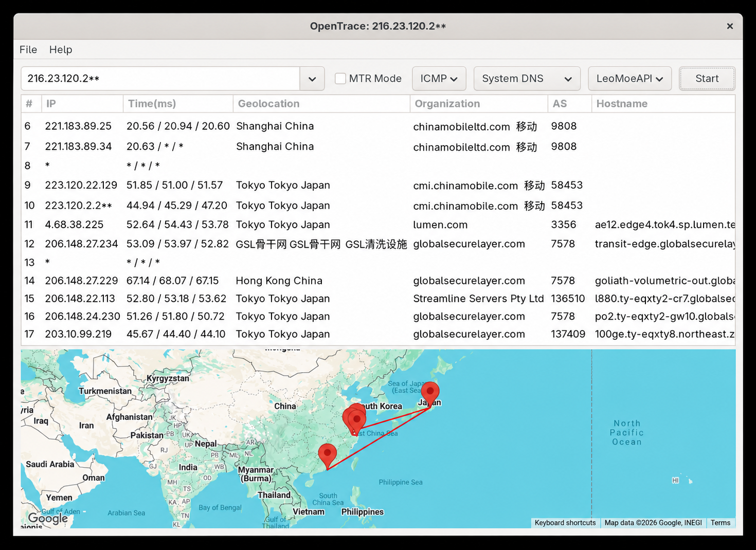Select hop 17 IP 203.10.99.219
Viewport: 756px width, 550px height.
[78, 334]
